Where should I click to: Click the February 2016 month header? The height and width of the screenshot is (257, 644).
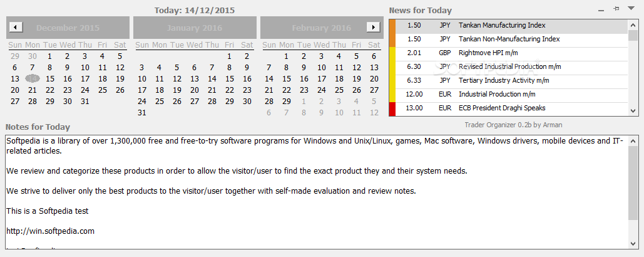(322, 28)
